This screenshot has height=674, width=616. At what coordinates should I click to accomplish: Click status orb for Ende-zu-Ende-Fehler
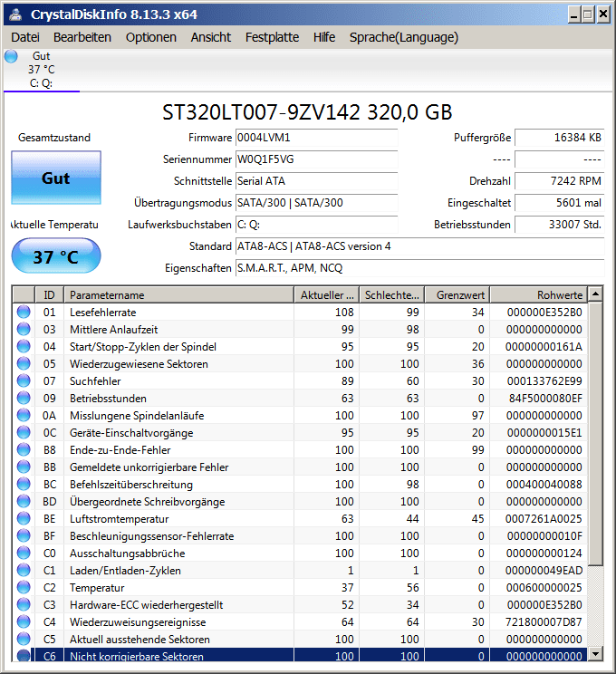(24, 449)
